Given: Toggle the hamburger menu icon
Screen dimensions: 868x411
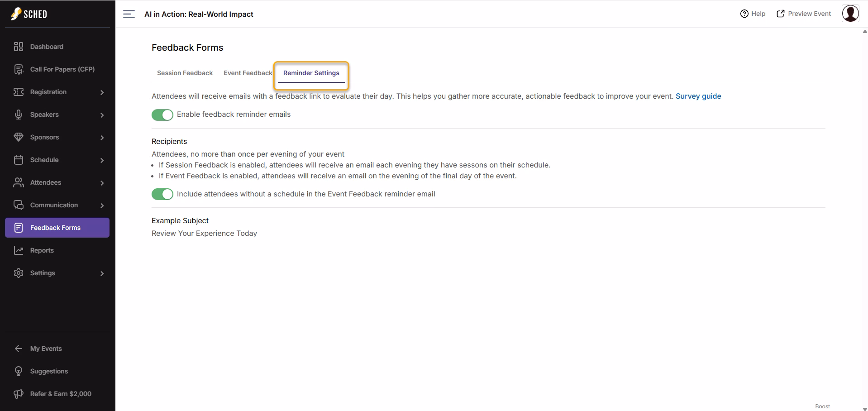Looking at the screenshot, I should pyautogui.click(x=129, y=14).
